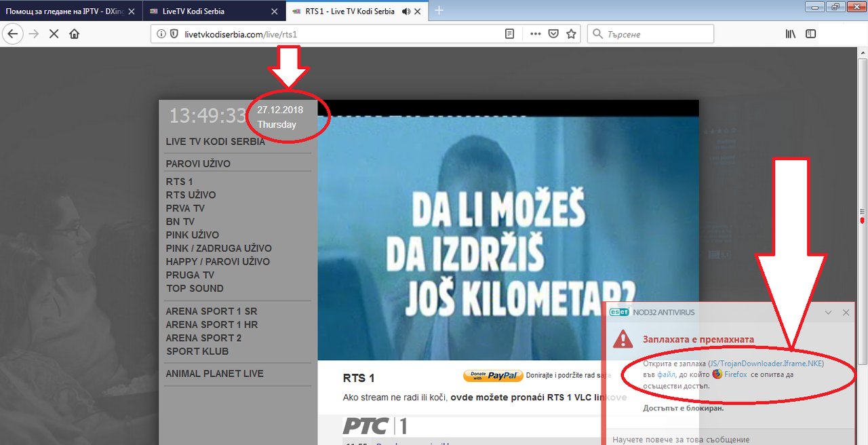868x445 pixels.
Task: Open a new tab with plus
Action: pos(439,10)
